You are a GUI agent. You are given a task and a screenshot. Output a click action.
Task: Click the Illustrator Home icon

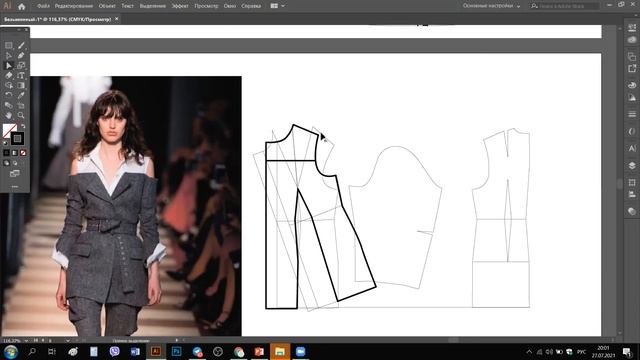(21, 6)
